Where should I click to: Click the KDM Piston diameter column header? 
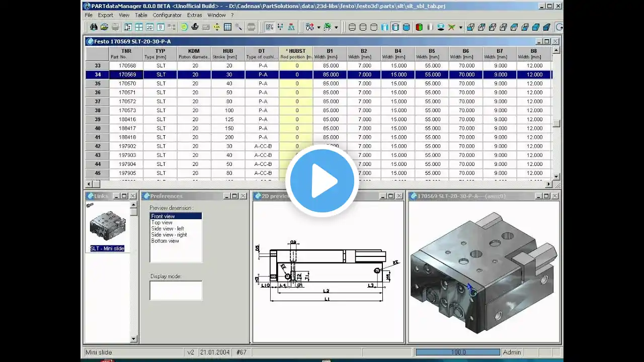194,54
